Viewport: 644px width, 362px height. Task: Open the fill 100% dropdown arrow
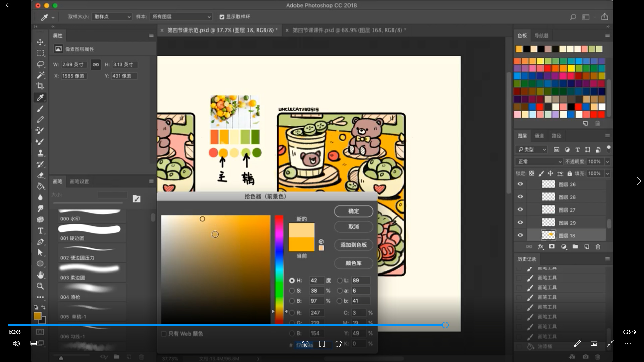click(x=607, y=173)
